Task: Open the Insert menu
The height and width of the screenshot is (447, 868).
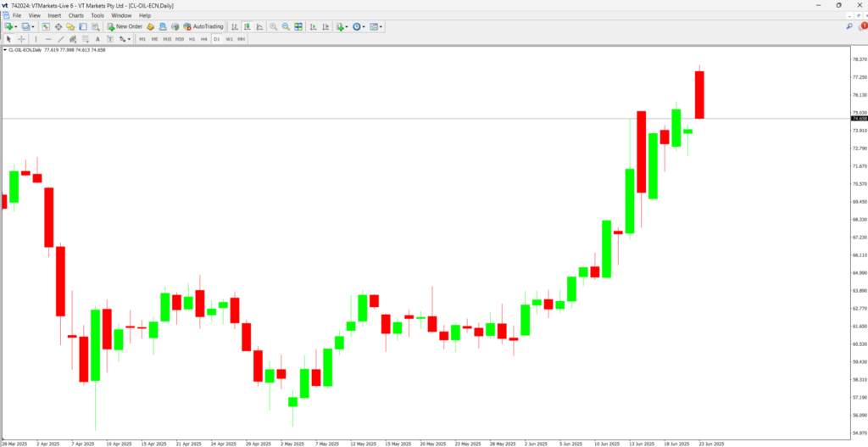Action: pyautogui.click(x=55, y=15)
